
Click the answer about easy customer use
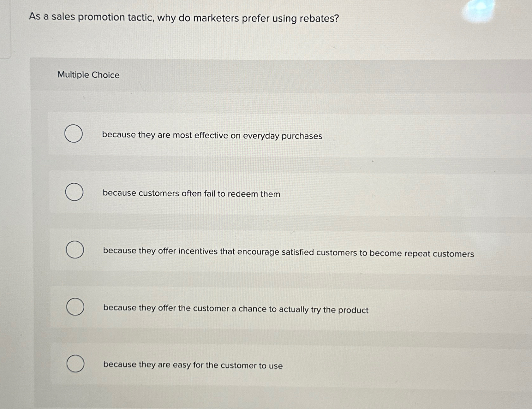[193, 365]
